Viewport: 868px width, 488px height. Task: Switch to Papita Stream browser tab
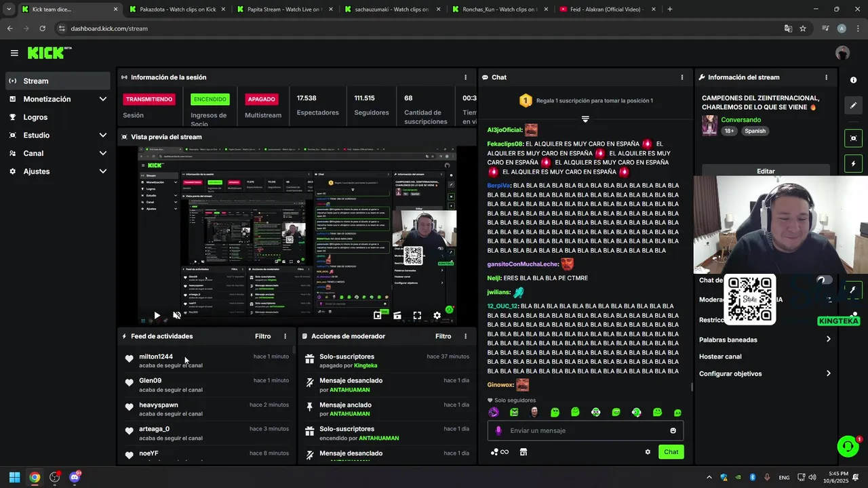point(283,9)
